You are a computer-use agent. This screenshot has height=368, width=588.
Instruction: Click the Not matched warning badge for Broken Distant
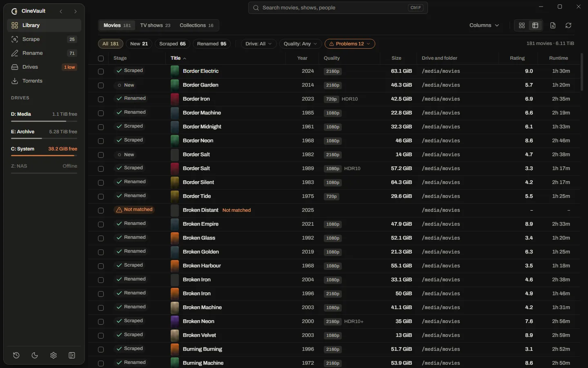(x=134, y=210)
